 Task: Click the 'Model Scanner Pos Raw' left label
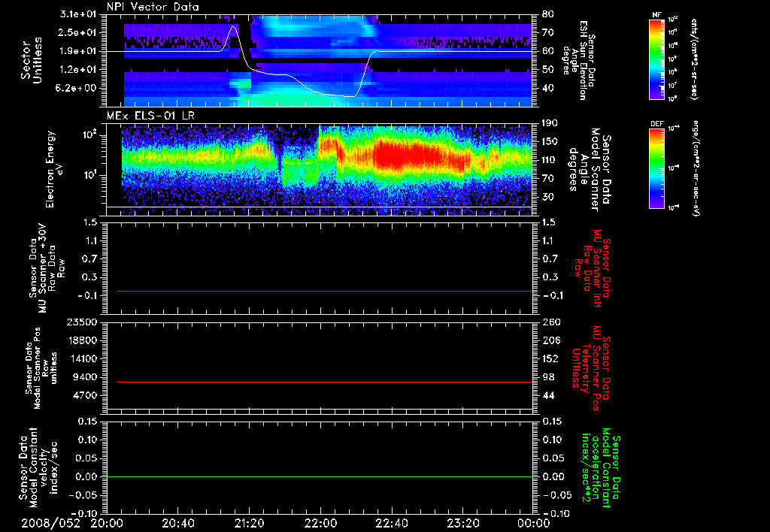tap(41, 368)
